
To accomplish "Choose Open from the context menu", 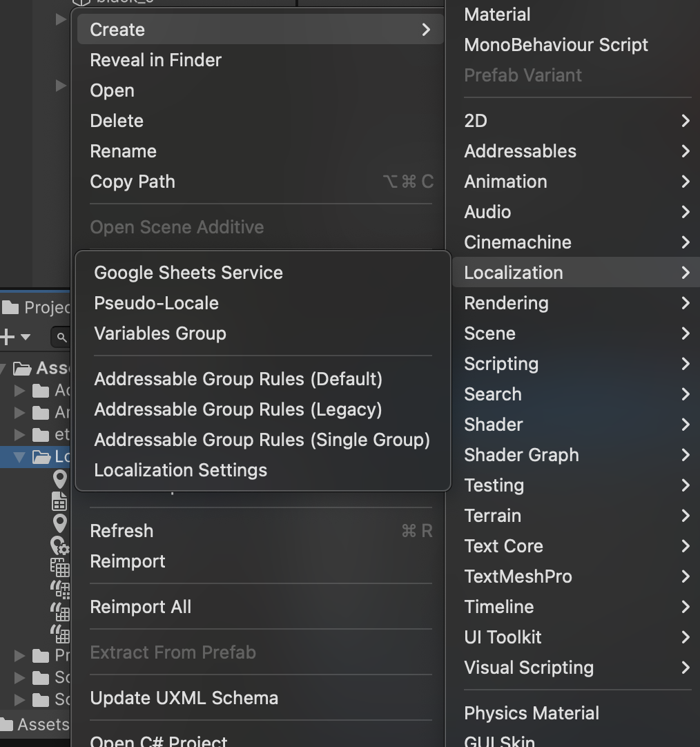I will tap(112, 90).
